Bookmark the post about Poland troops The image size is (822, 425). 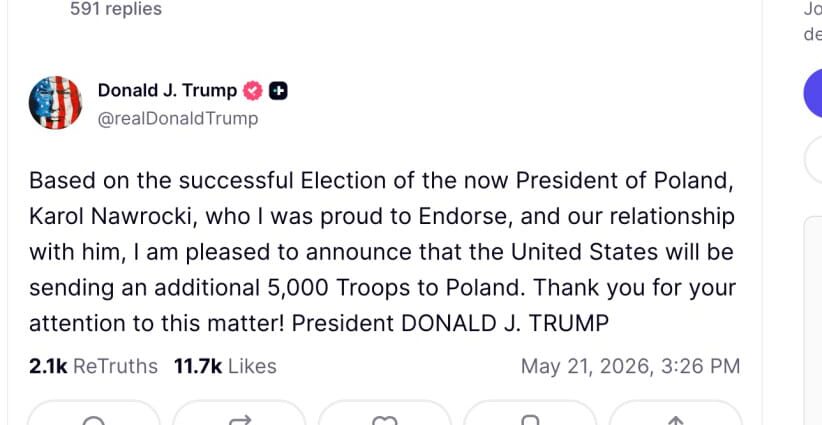[x=530, y=420]
